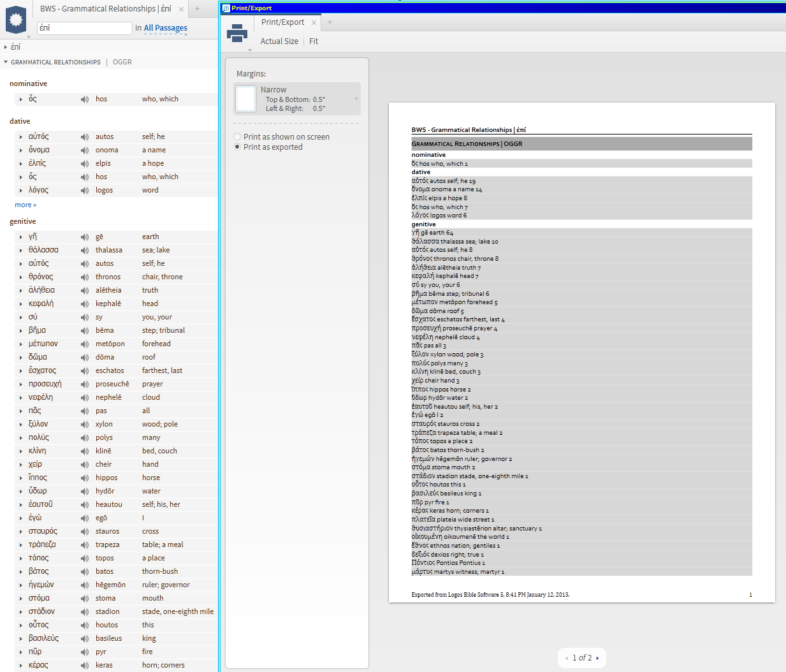The image size is (786, 672).
Task: Play pronunciation for basileus
Action: click(85, 639)
